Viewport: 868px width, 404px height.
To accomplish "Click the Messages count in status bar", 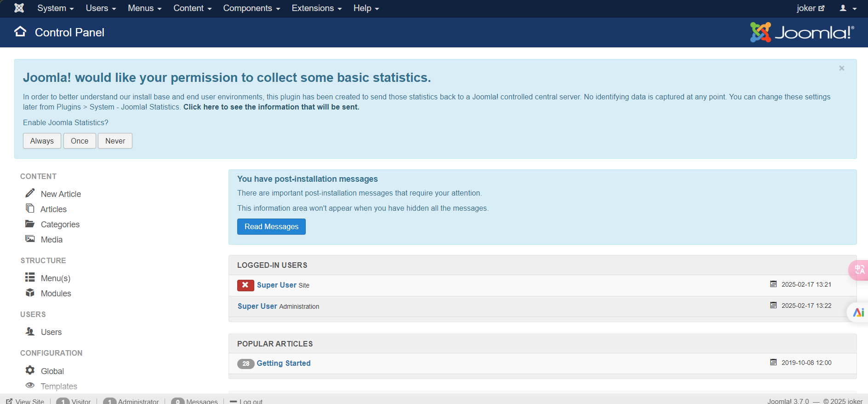I will point(177,401).
